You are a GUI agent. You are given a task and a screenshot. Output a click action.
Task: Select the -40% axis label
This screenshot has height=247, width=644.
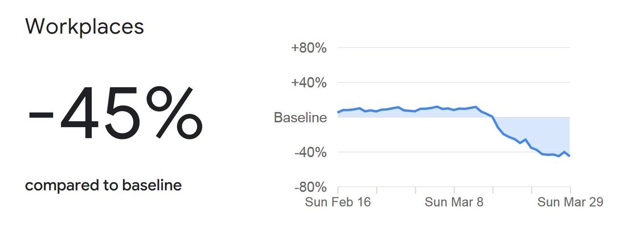[x=310, y=152]
